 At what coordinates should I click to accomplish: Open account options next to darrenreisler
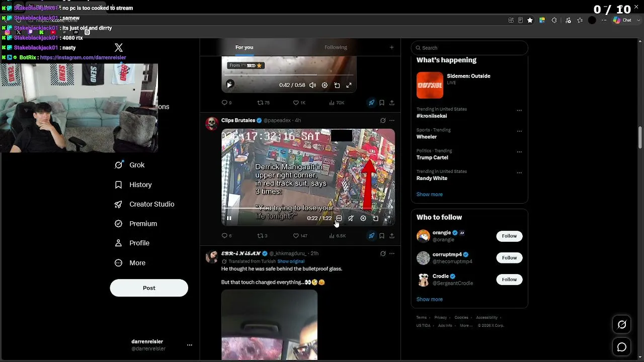[x=190, y=345]
